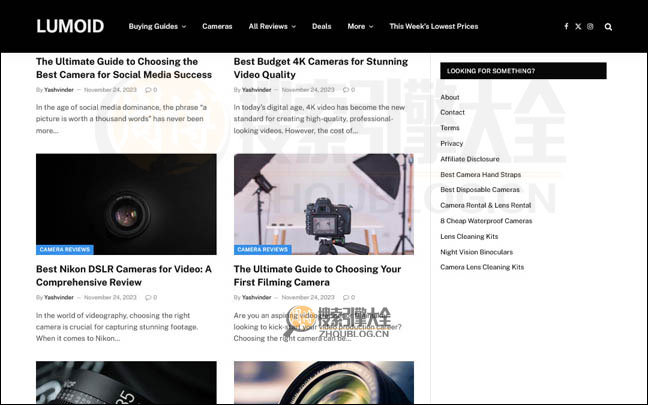Viewport: 648px width, 405px height.
Task: Expand the More dropdown menu
Action: pos(360,26)
